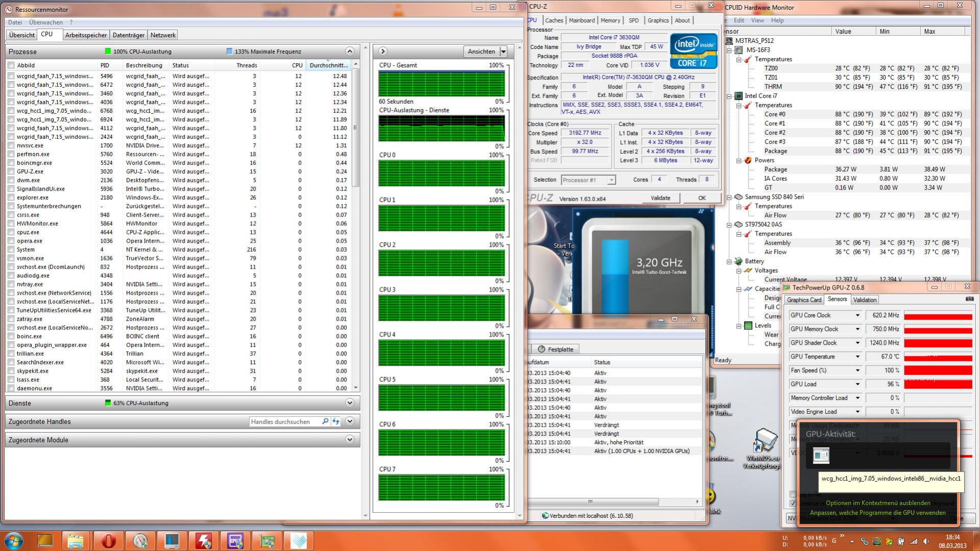Switch to Graphics Card tab in GPU-Z
This screenshot has width=980, height=551.
click(804, 300)
